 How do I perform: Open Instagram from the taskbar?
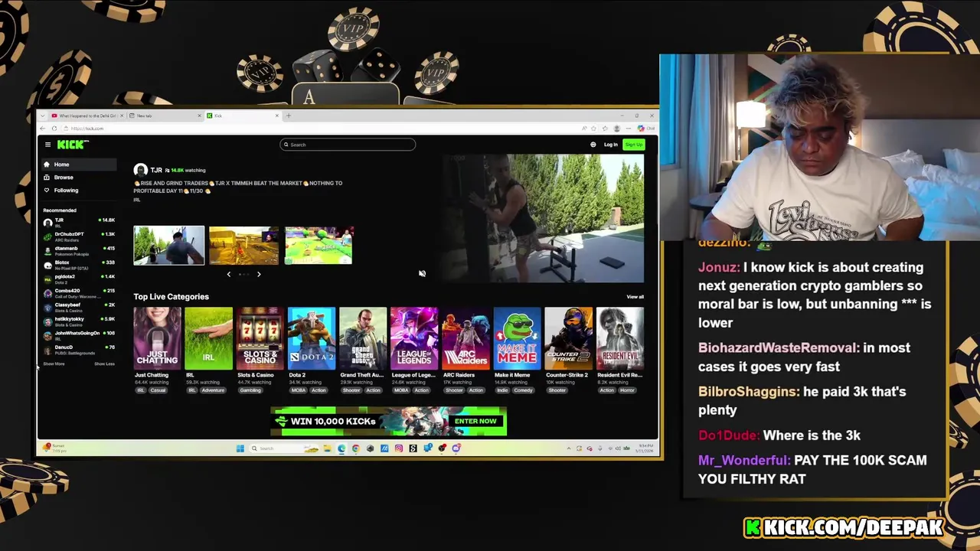tap(399, 448)
